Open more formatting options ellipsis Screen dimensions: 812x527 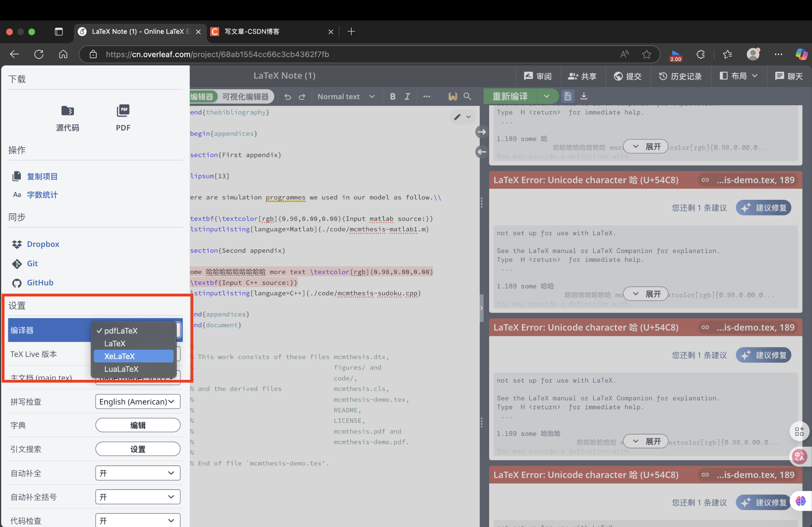pyautogui.click(x=427, y=97)
